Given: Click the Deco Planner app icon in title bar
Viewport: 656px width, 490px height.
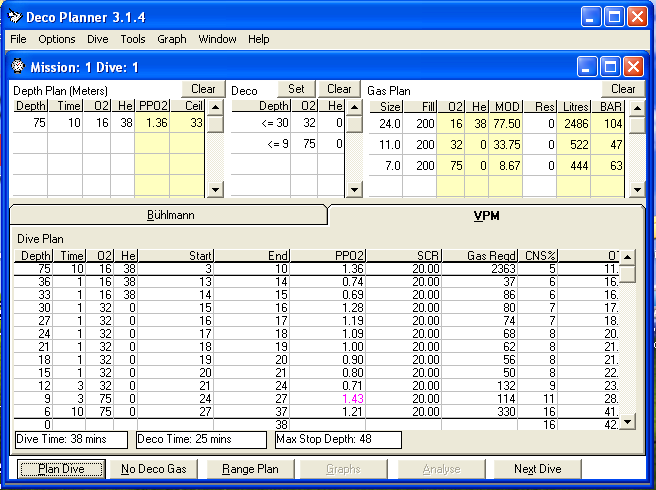Looking at the screenshot, I should (15, 17).
